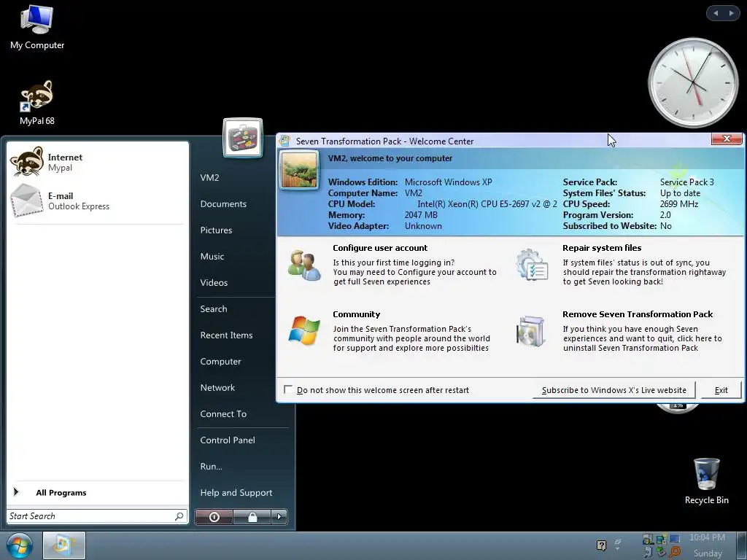Select Connect To in Start menu
Screen dimensions: 747x560
223,414
